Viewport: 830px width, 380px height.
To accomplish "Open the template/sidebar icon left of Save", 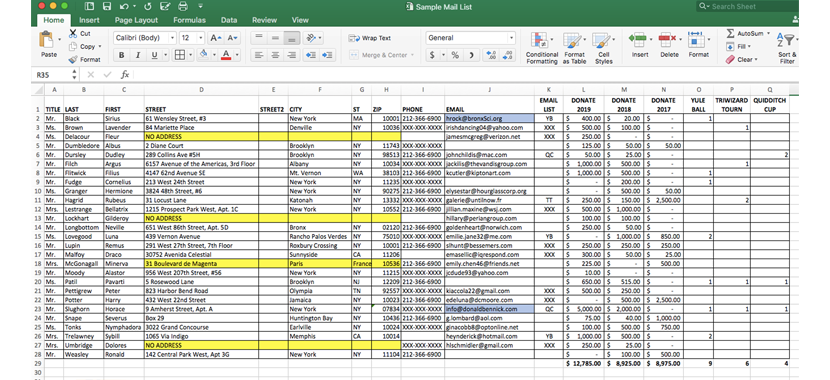I will [x=89, y=7].
